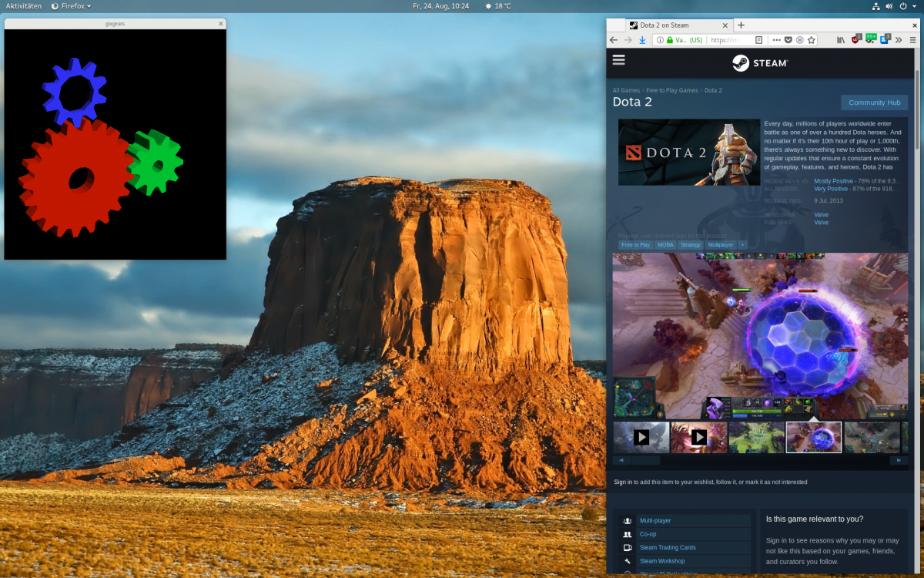Image resolution: width=924 pixels, height=578 pixels.
Task: Click the Co-op category icon
Action: click(x=628, y=534)
